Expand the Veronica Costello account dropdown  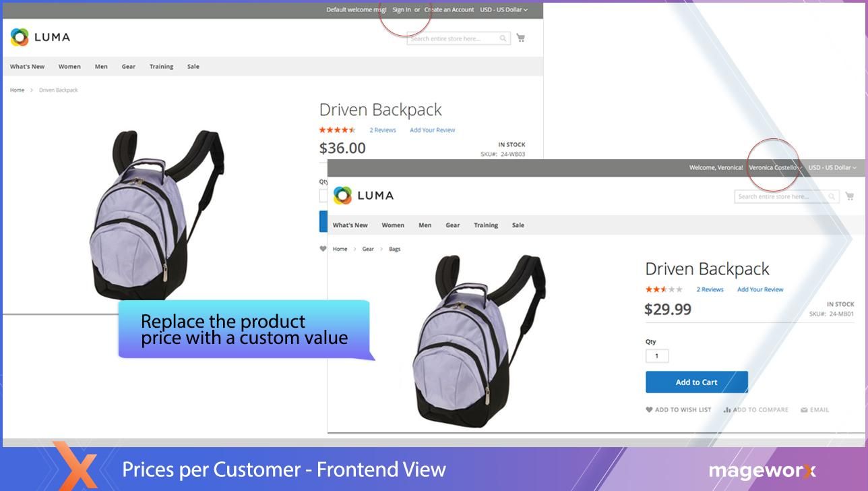(x=775, y=167)
